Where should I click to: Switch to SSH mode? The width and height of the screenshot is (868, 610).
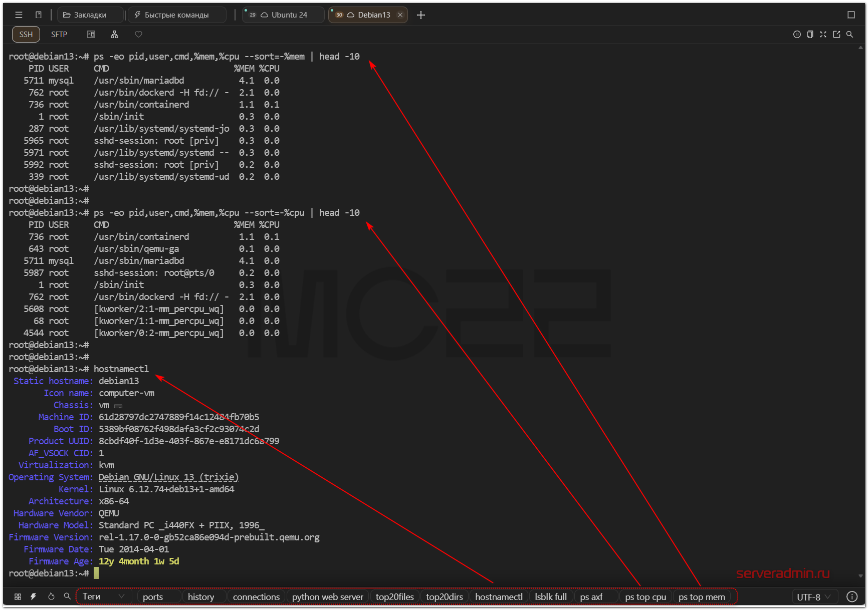point(26,35)
